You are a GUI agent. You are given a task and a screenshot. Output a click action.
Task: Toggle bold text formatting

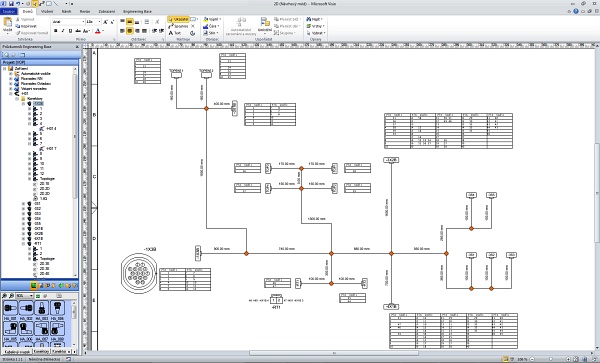pyautogui.click(x=56, y=31)
